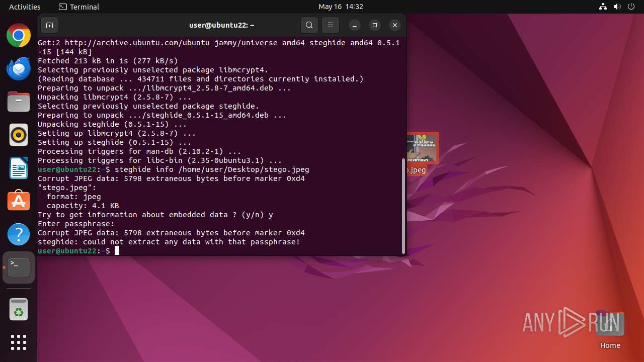
Task: Click the '"stego.jpeg":' output line
Action: [x=67, y=188]
